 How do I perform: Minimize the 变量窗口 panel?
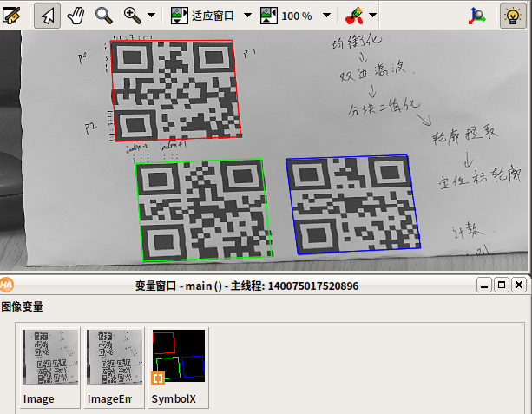tap(484, 285)
